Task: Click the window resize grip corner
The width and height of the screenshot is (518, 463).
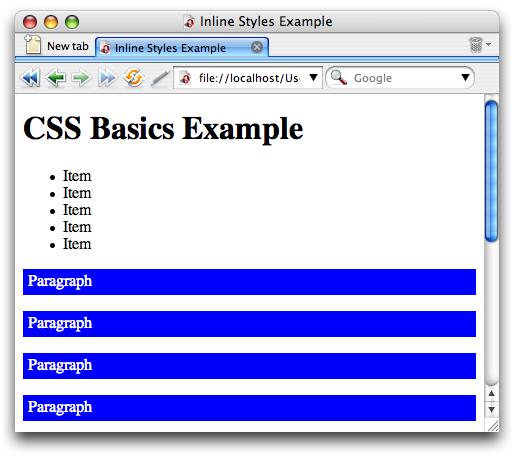Action: coord(492,426)
